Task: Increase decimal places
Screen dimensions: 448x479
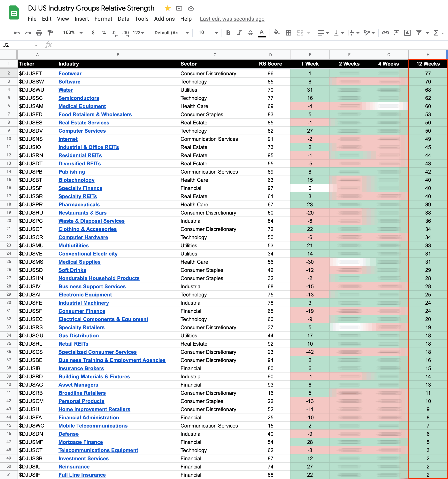Action: click(x=126, y=33)
